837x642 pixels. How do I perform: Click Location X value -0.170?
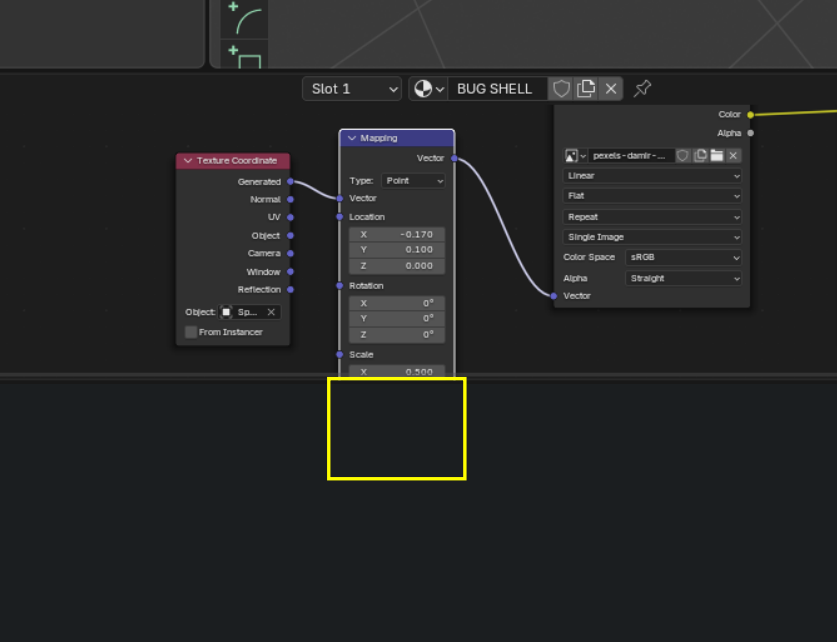pyautogui.click(x=397, y=234)
